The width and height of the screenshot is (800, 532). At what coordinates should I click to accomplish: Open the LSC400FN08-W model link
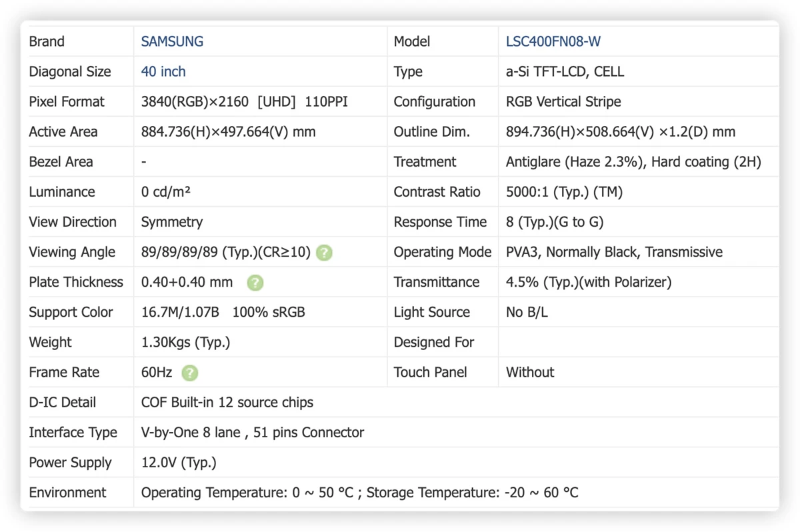click(553, 41)
